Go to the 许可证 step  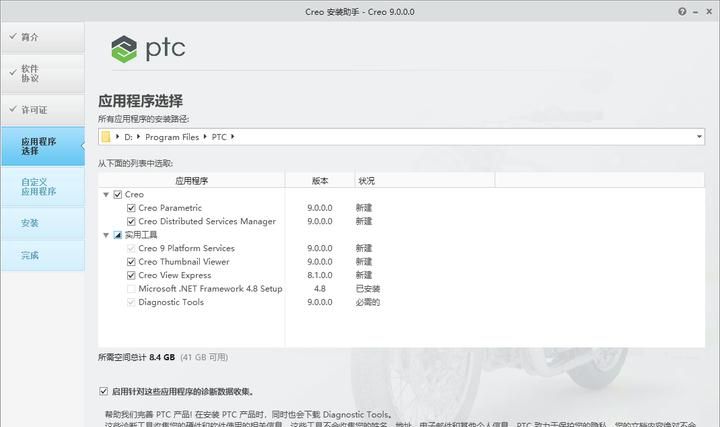pyautogui.click(x=43, y=110)
